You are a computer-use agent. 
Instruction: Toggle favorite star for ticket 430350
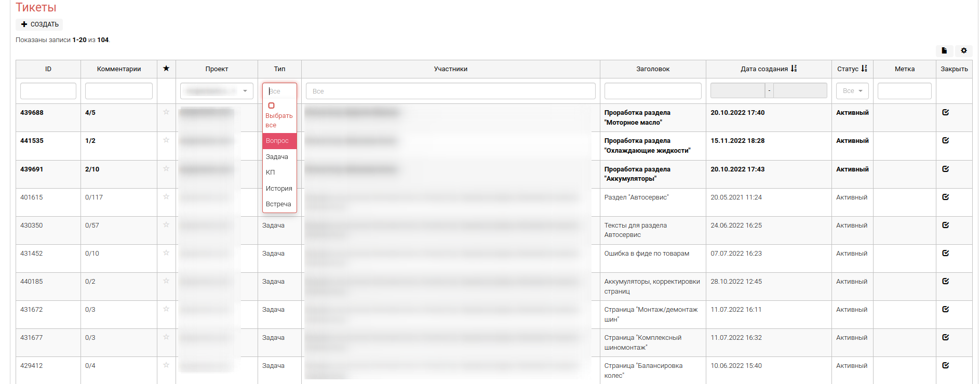166,225
